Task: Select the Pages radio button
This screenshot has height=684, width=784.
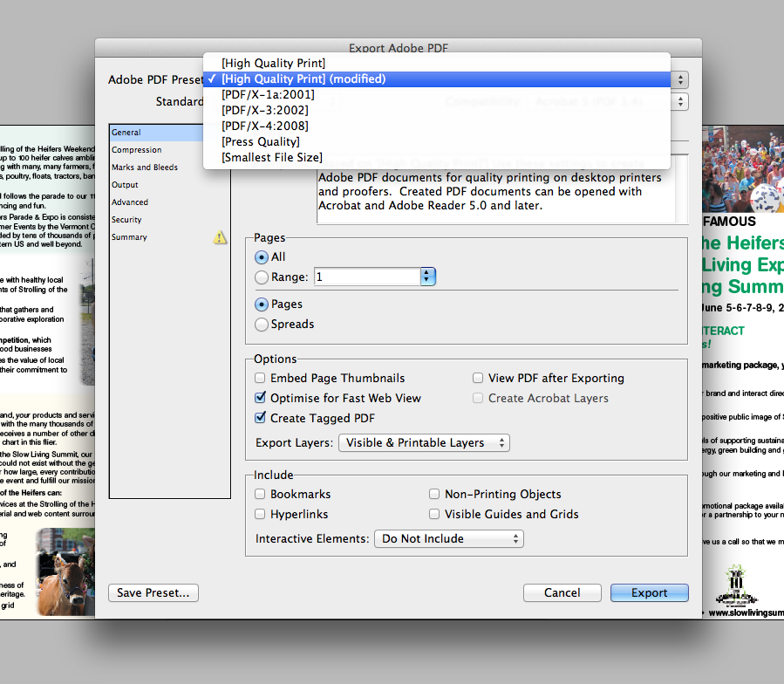Action: pyautogui.click(x=261, y=304)
